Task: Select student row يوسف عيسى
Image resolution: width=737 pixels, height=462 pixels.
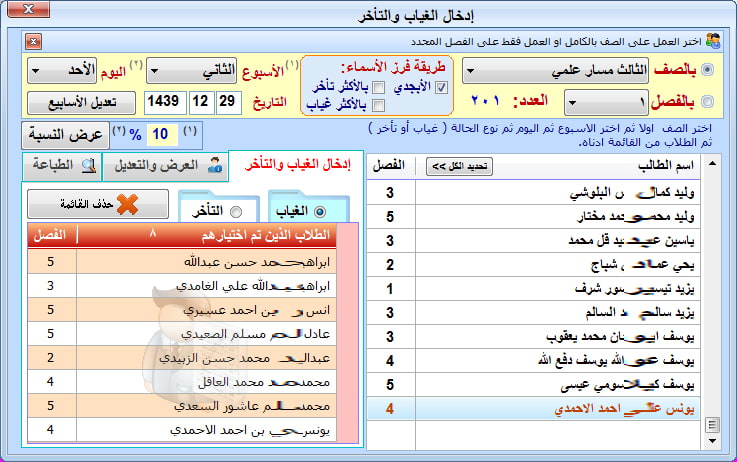Action: pyautogui.click(x=533, y=384)
